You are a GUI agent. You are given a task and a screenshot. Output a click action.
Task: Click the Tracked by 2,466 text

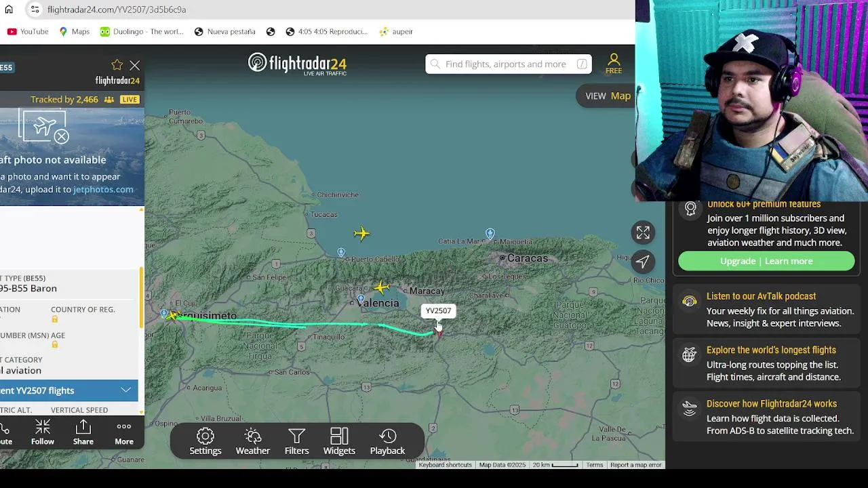click(64, 99)
